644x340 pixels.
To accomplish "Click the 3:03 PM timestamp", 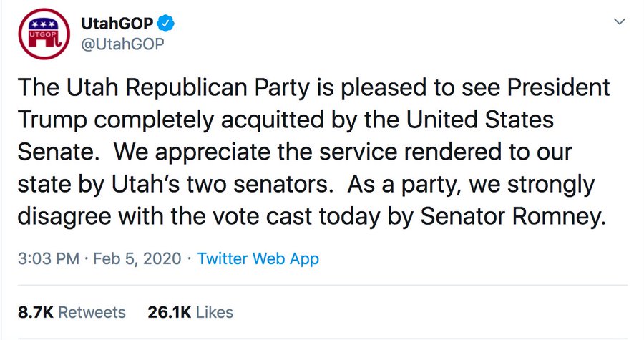I will point(49,258).
